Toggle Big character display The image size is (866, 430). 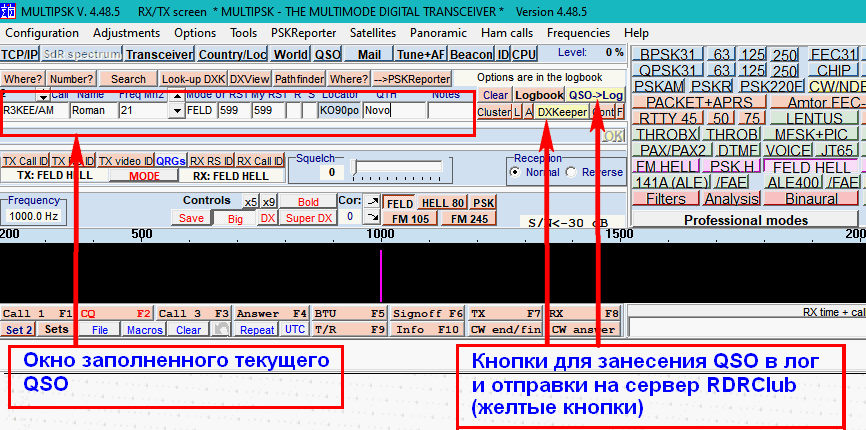tap(235, 218)
